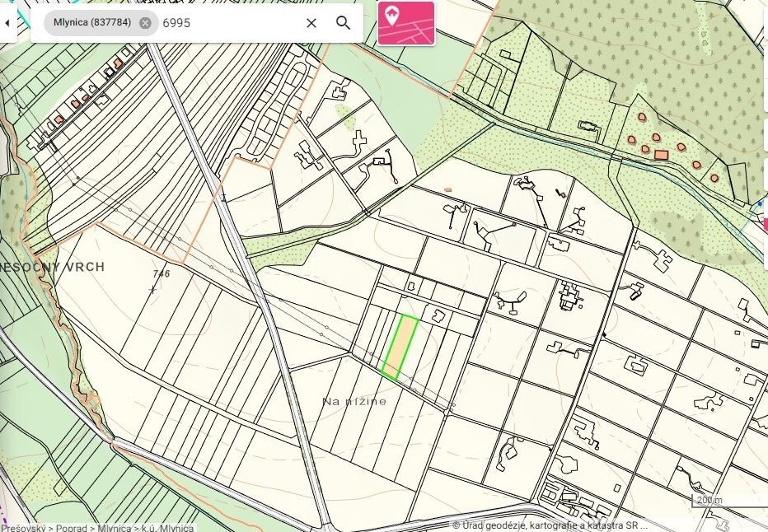This screenshot has height=532, width=768.
Task: Click the 'Na nížine' map label
Action: (354, 401)
